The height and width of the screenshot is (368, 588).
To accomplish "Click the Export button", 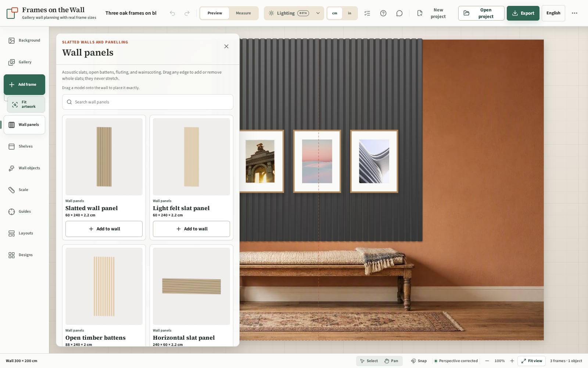I will 523,13.
